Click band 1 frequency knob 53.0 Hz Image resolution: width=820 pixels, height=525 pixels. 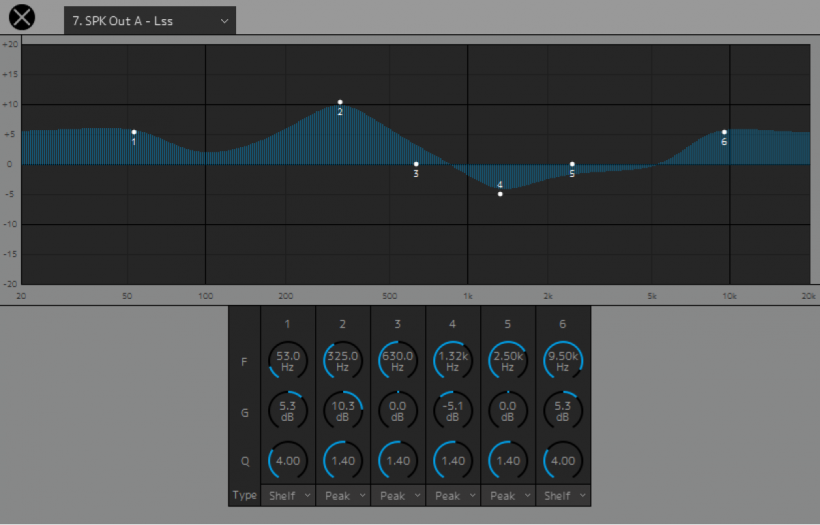tap(288, 360)
